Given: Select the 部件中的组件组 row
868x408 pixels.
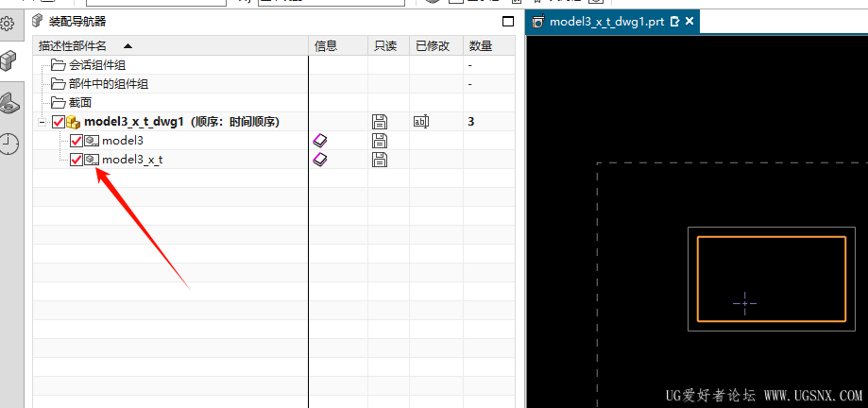Looking at the screenshot, I should pos(274,84).
